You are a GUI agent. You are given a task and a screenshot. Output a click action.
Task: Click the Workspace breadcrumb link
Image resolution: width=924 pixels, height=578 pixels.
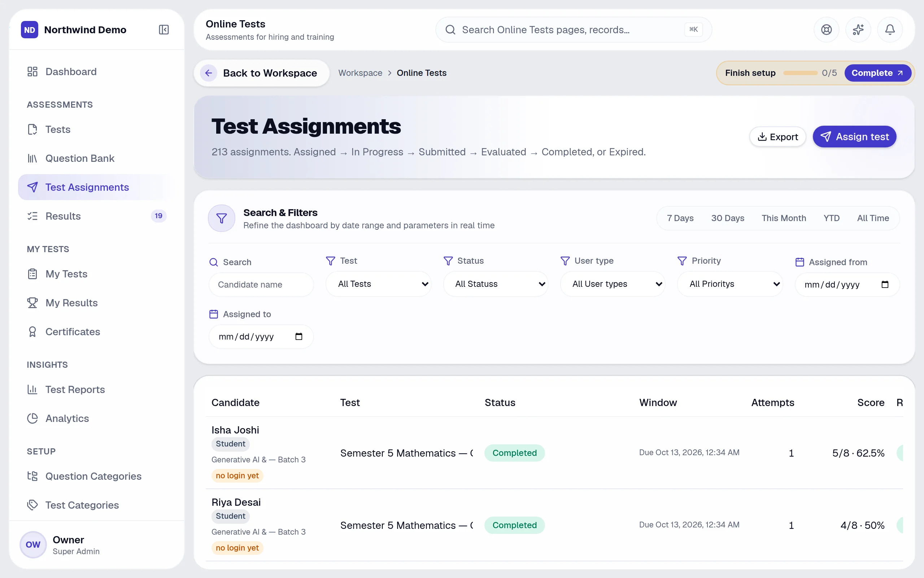tap(360, 73)
